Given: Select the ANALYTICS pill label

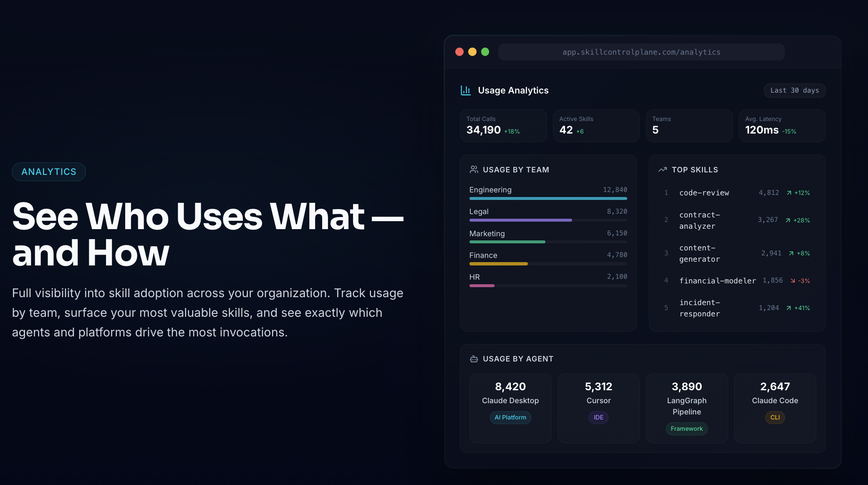Looking at the screenshot, I should [49, 172].
